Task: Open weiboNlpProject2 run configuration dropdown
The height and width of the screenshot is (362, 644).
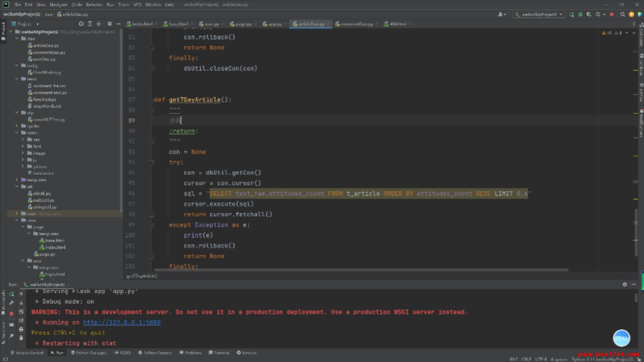Action: click(539, 14)
